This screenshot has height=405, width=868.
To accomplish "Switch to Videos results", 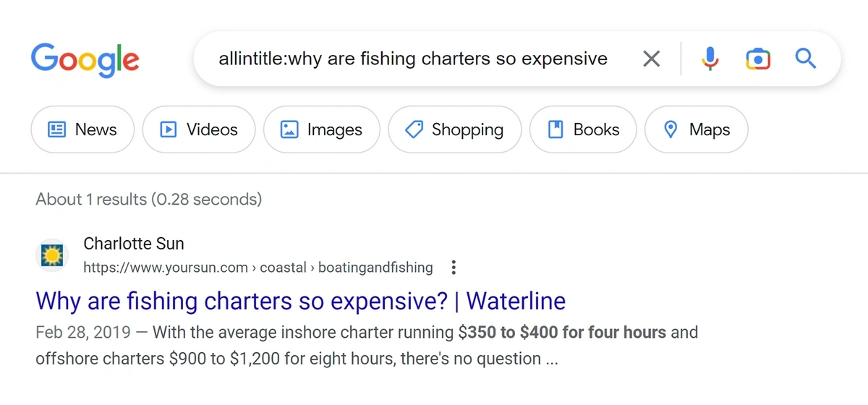I will pos(199,129).
